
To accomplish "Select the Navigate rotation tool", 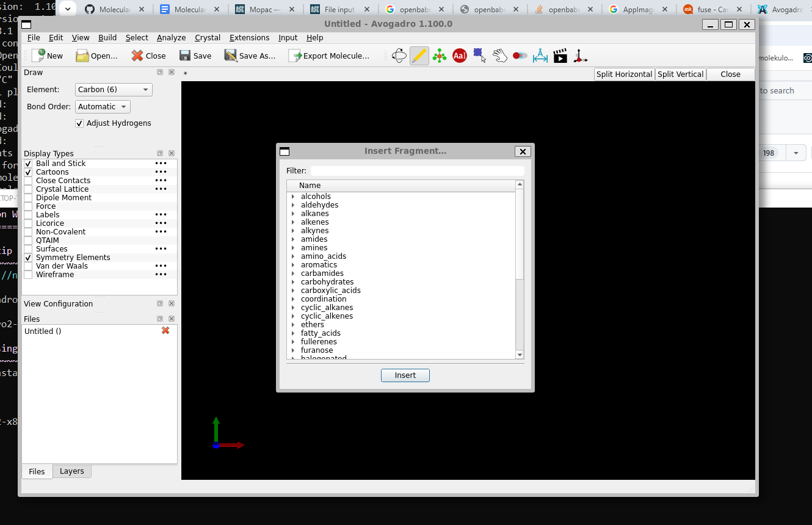I will pyautogui.click(x=399, y=56).
